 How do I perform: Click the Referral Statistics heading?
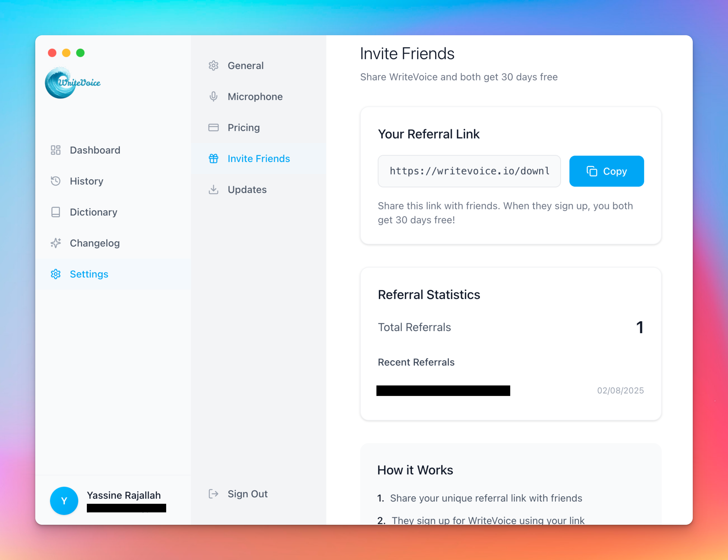click(429, 295)
